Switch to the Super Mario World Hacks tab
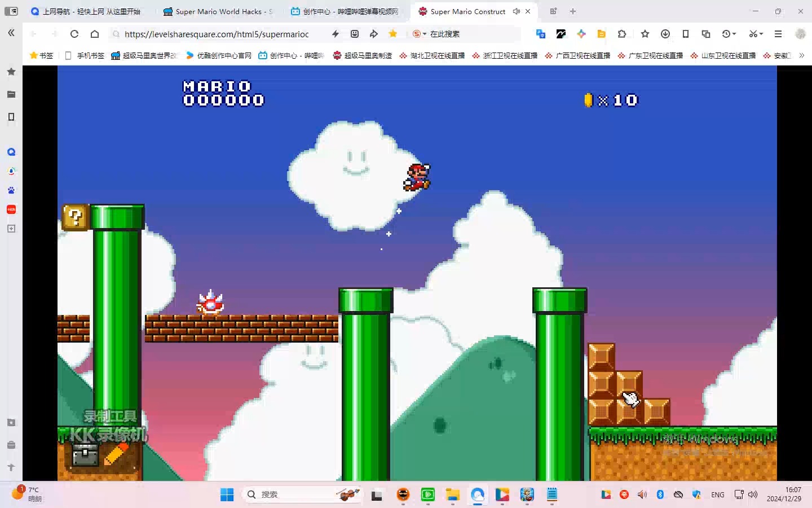812x508 pixels. point(218,11)
